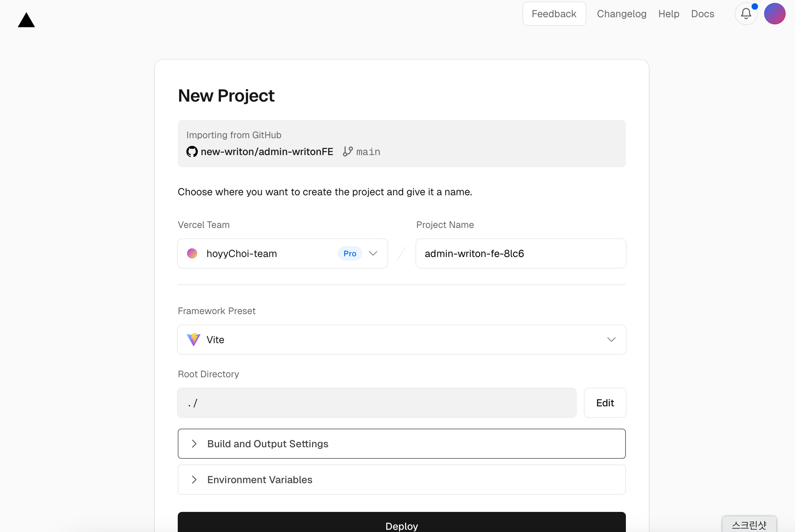Click the Importing from GitHub text
This screenshot has height=532, width=795.
pos(234,135)
